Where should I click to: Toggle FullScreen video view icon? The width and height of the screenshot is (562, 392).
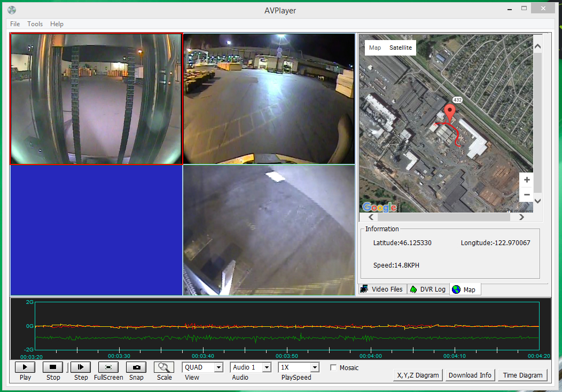108,367
